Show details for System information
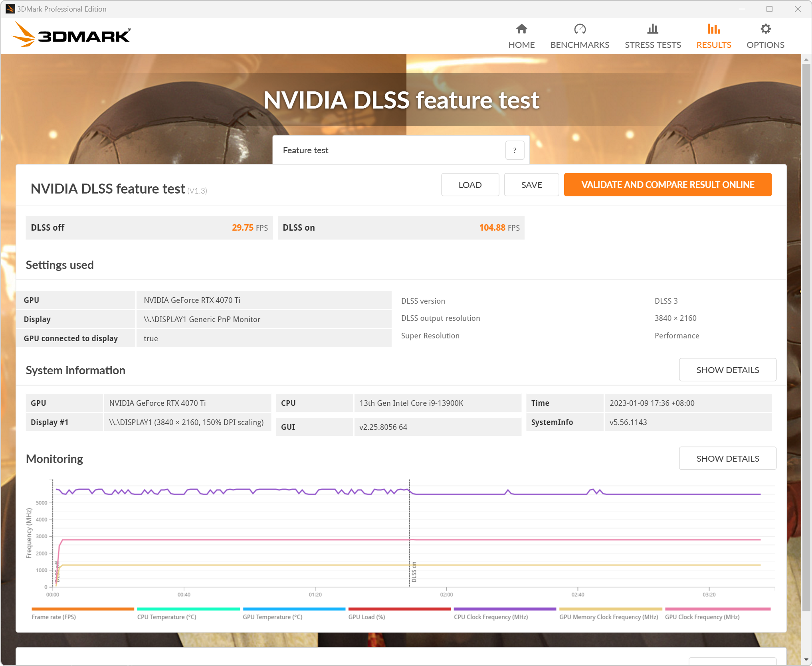The width and height of the screenshot is (812, 666). [x=727, y=370]
